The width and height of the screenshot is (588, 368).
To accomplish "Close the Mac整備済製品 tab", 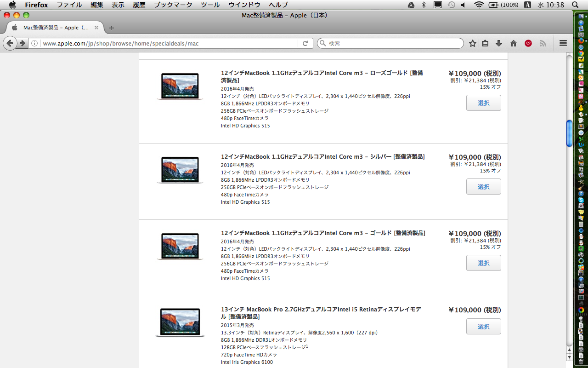I will pyautogui.click(x=96, y=28).
